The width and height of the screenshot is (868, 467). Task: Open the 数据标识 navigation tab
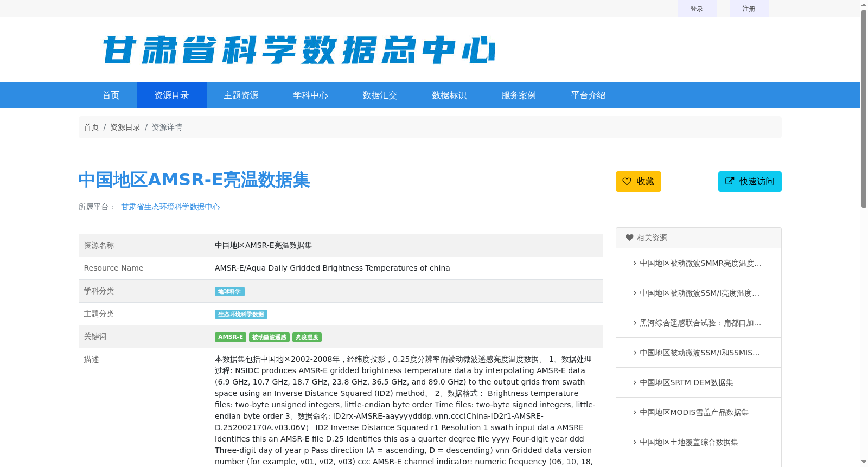(x=450, y=95)
